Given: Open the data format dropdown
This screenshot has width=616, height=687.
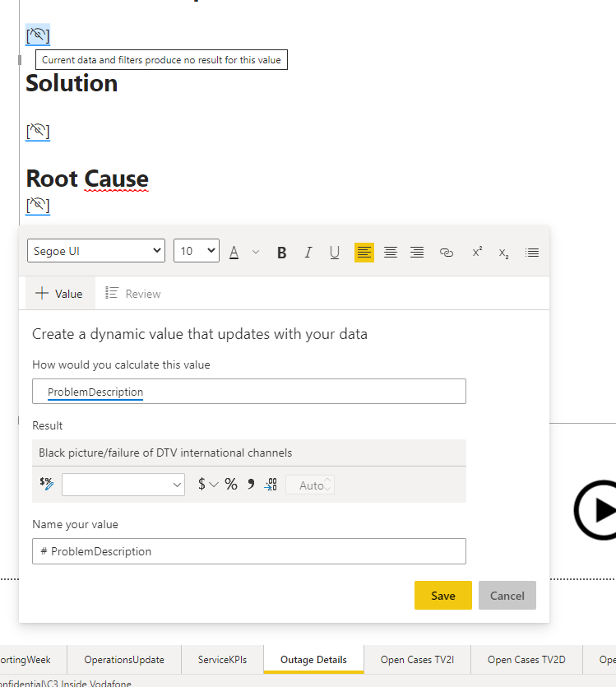Looking at the screenshot, I should click(123, 485).
